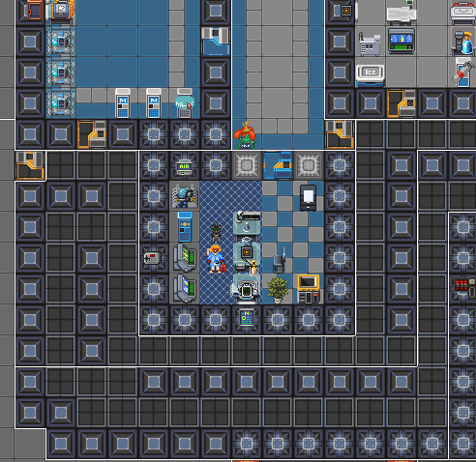The height and width of the screenshot is (462, 476).
Task: Open the blue-screen console below it
Action: click(x=185, y=288)
